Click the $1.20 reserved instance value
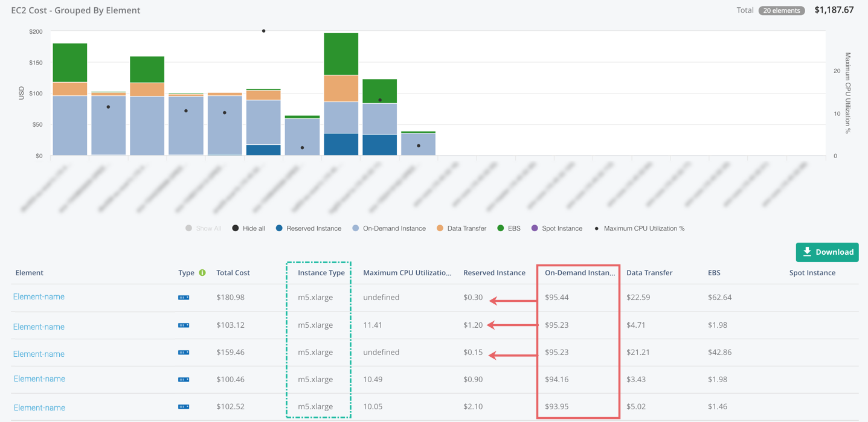Screen dimensions: 868x422 473,325
